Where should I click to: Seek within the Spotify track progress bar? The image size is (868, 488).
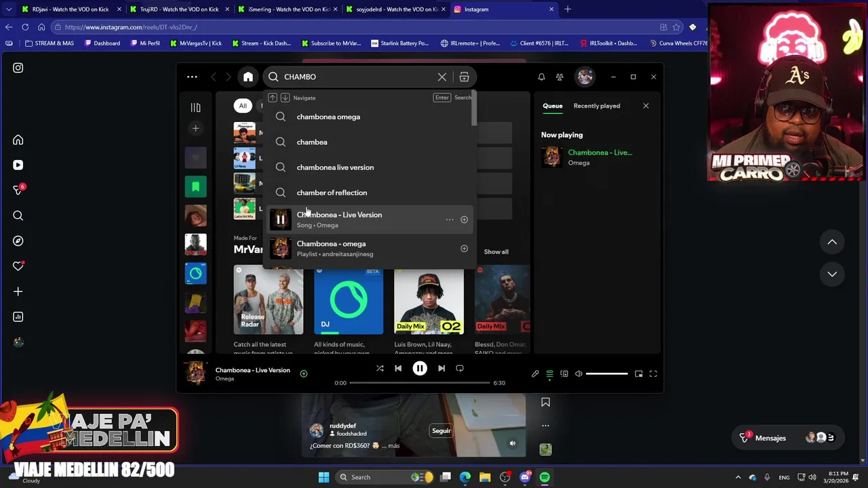(x=420, y=383)
